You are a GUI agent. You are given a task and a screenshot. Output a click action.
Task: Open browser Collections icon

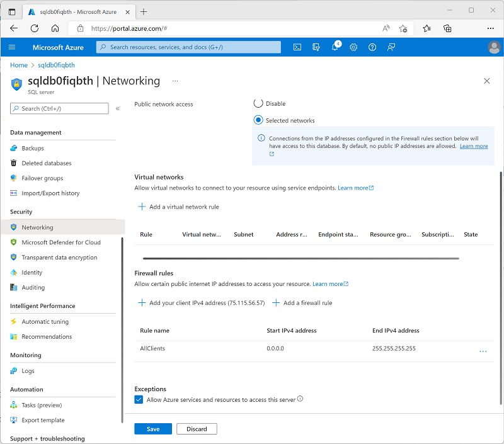click(447, 28)
